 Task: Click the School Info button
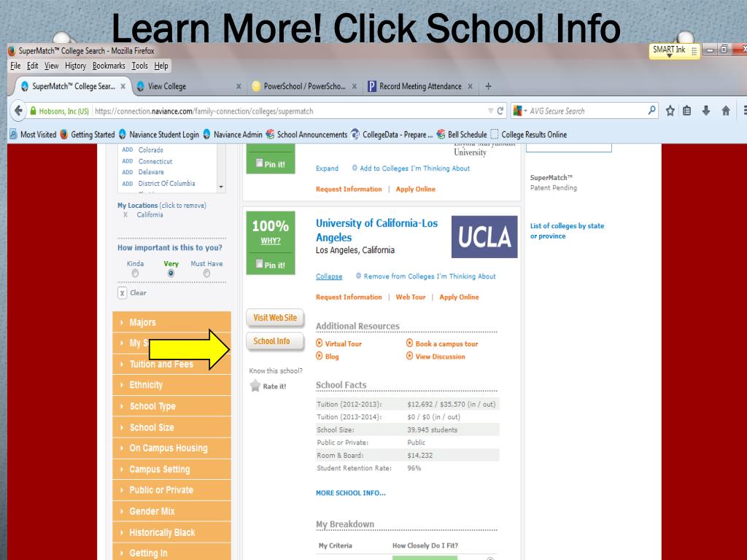275,341
